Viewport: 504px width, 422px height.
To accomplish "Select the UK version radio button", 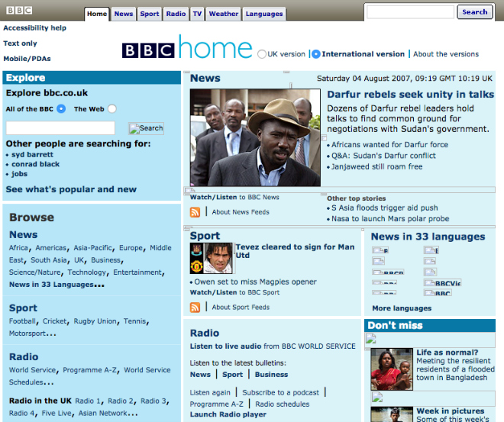I will [262, 54].
